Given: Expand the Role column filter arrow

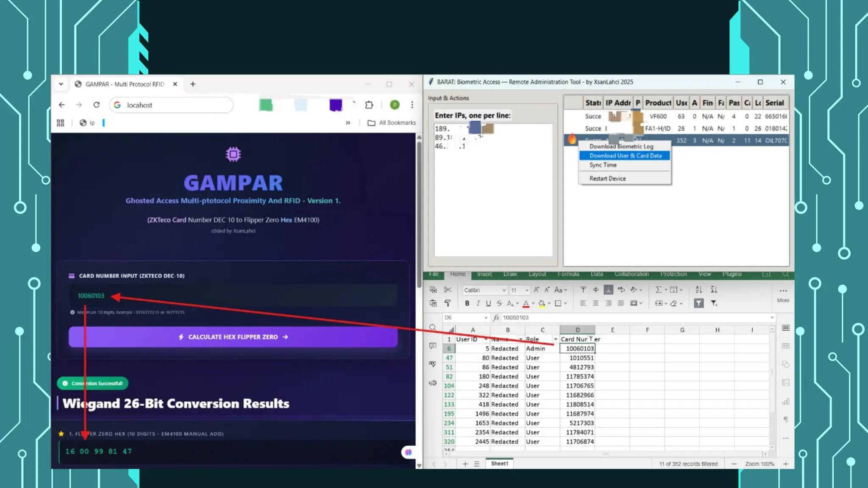Looking at the screenshot, I should click(x=555, y=339).
